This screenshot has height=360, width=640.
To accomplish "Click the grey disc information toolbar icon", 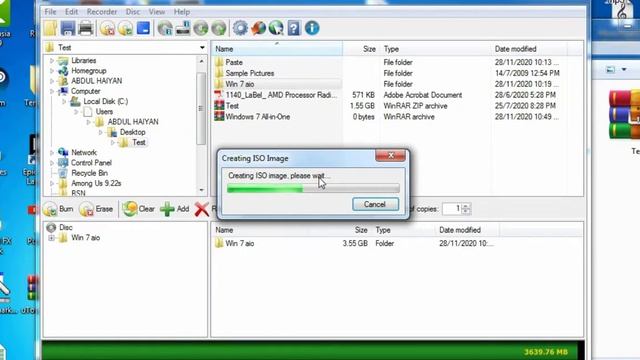I will [165, 28].
